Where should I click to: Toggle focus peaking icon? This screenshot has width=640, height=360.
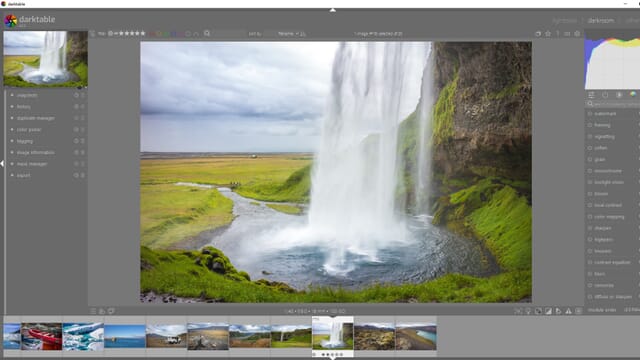pyautogui.click(x=518, y=311)
